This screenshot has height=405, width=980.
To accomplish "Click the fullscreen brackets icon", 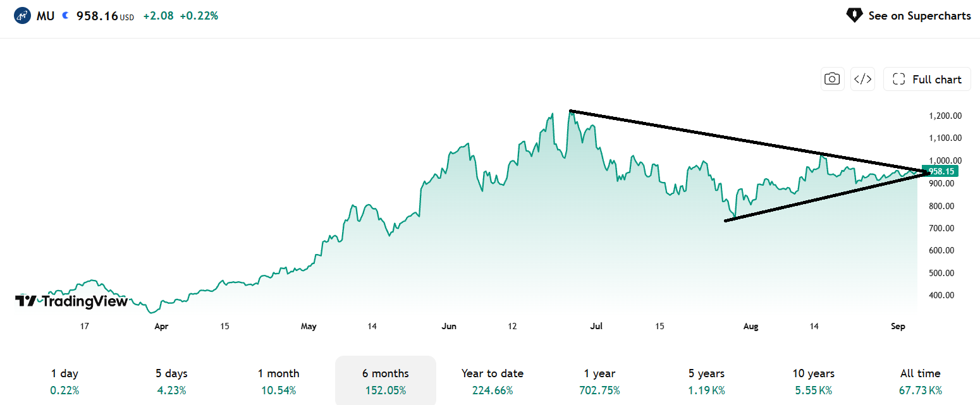I will [898, 79].
